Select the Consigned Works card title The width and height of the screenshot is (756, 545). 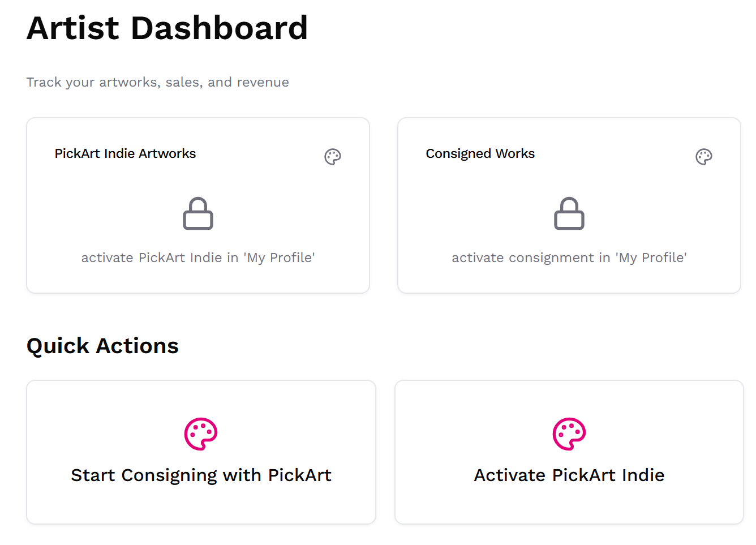[480, 154]
